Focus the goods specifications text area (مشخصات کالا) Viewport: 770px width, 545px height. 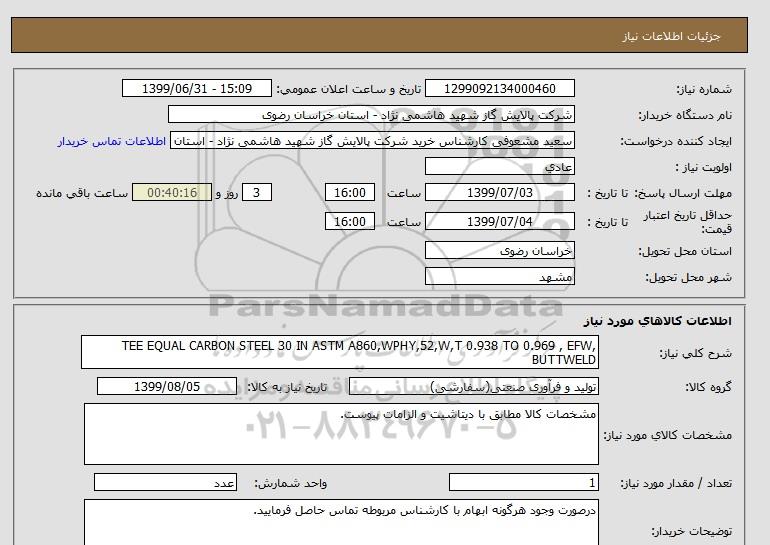click(x=340, y=434)
